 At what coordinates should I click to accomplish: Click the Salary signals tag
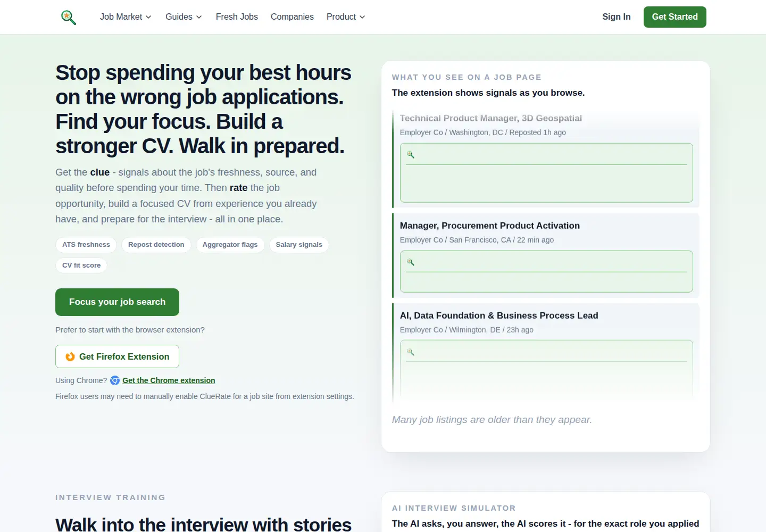point(299,245)
